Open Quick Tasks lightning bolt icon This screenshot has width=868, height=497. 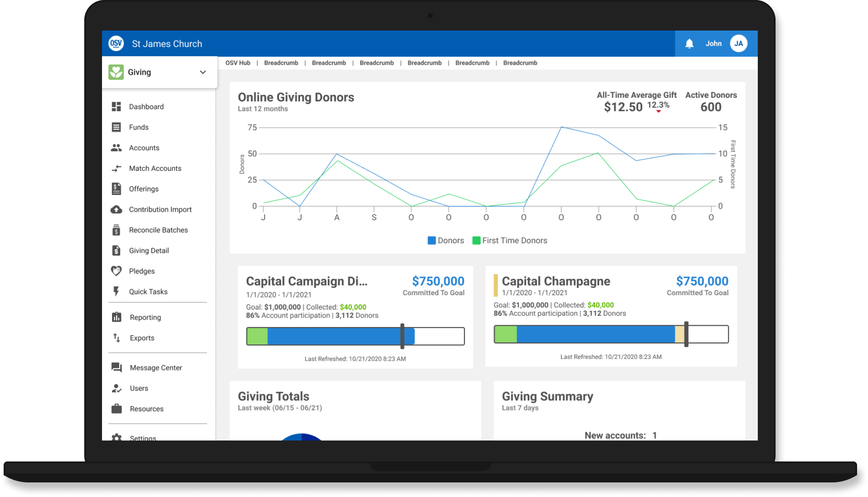click(117, 292)
